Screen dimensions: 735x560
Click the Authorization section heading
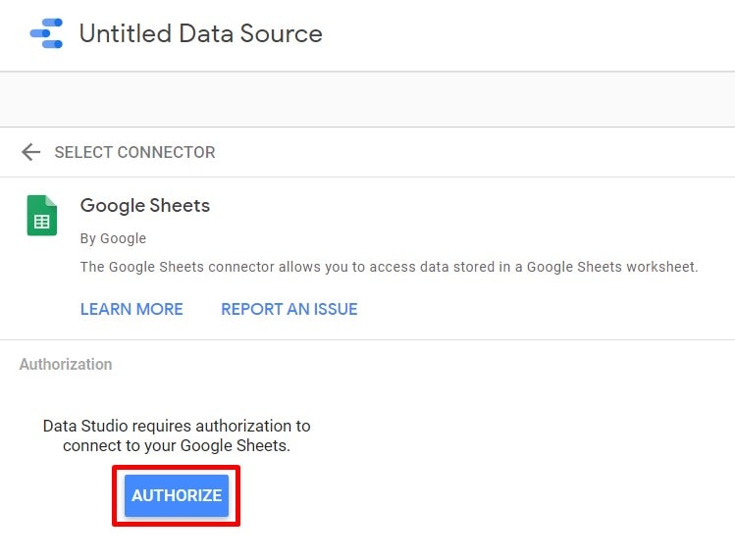(66, 364)
